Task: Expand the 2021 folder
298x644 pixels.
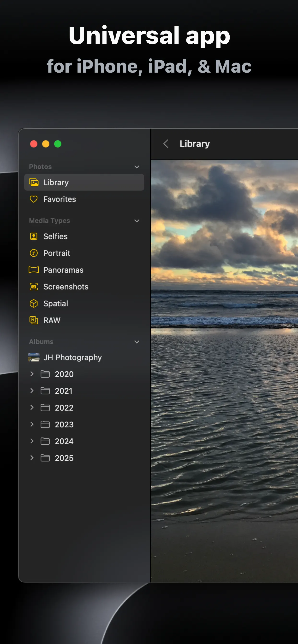Action: (32, 391)
